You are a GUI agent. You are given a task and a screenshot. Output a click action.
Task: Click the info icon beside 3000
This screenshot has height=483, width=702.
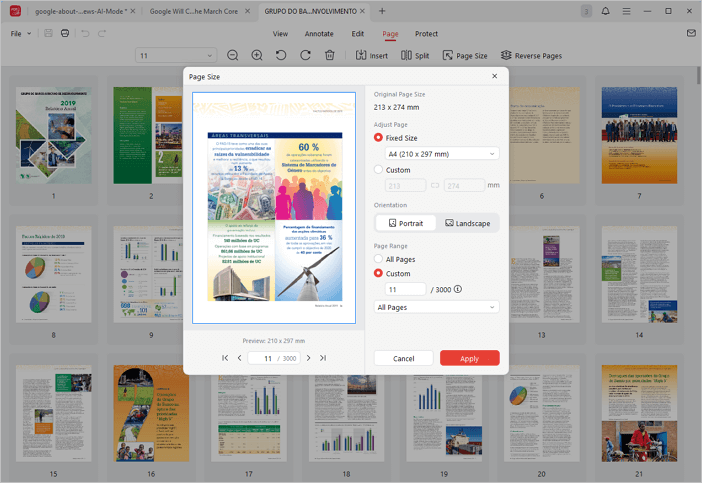coord(458,289)
